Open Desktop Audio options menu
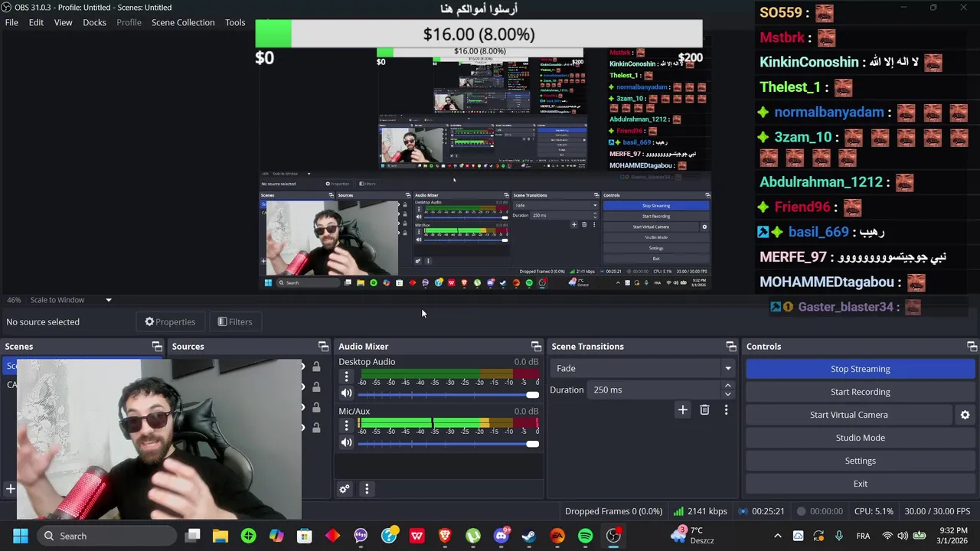 point(346,377)
